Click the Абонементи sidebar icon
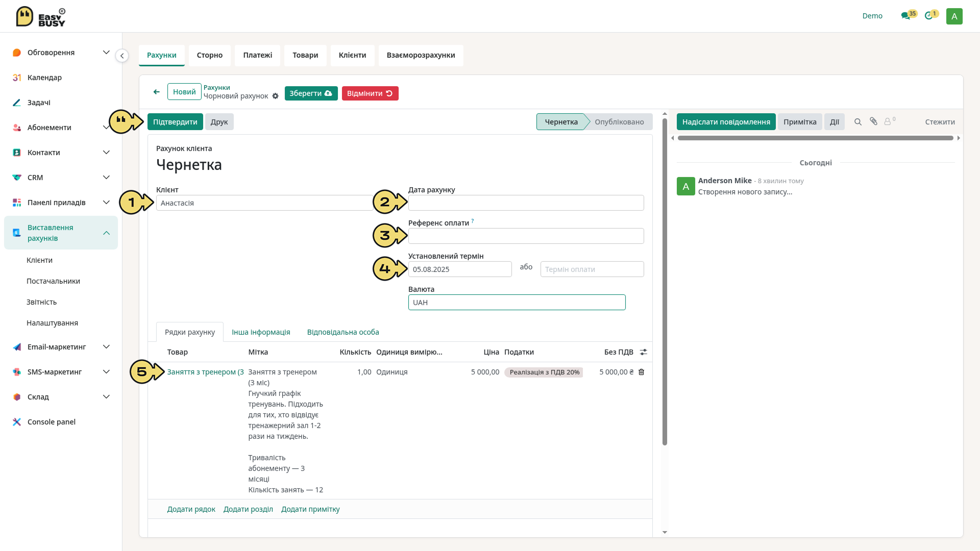The image size is (980, 551). (17, 128)
